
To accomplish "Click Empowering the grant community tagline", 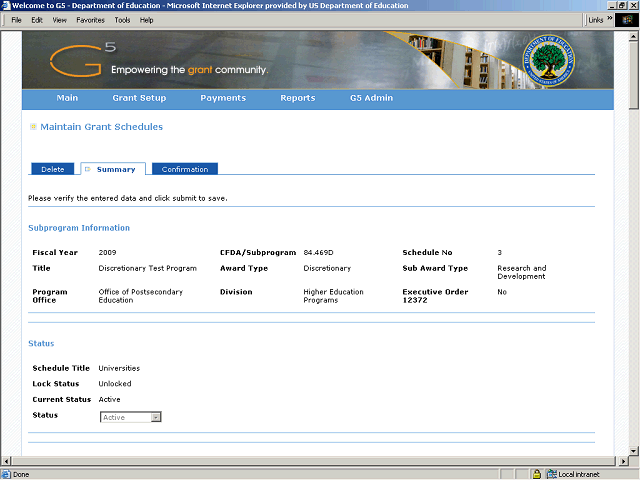I will tap(189, 70).
